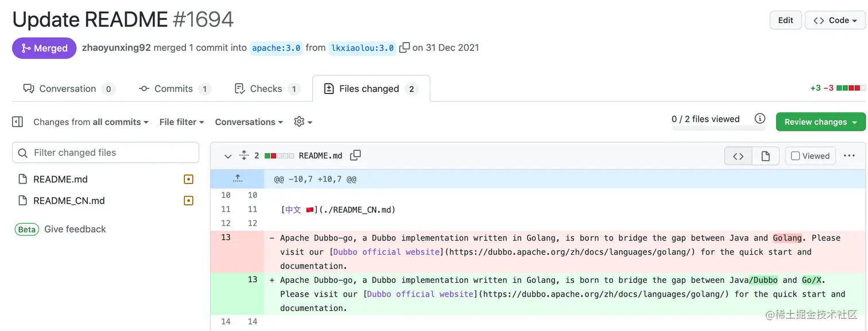Click the README.md file icon in tree

tap(23, 179)
